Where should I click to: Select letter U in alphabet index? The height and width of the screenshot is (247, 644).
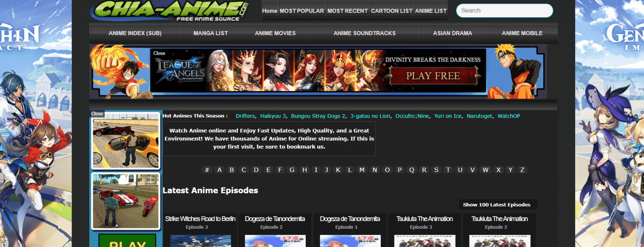460,170
